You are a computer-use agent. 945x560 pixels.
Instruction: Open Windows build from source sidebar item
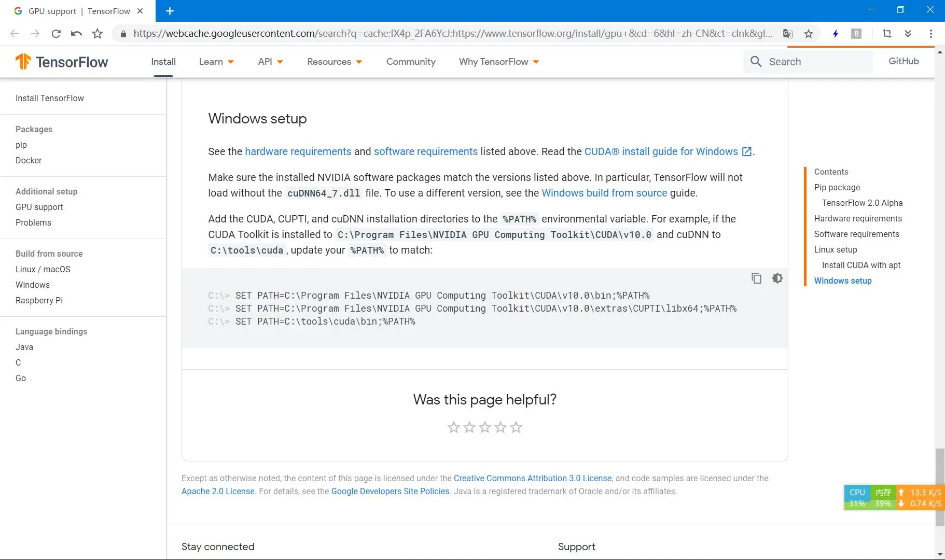point(33,285)
